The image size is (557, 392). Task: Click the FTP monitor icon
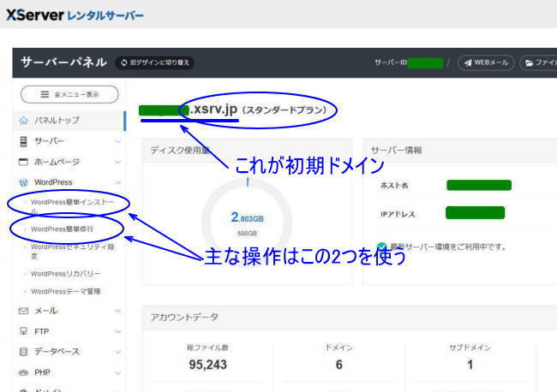click(x=24, y=330)
